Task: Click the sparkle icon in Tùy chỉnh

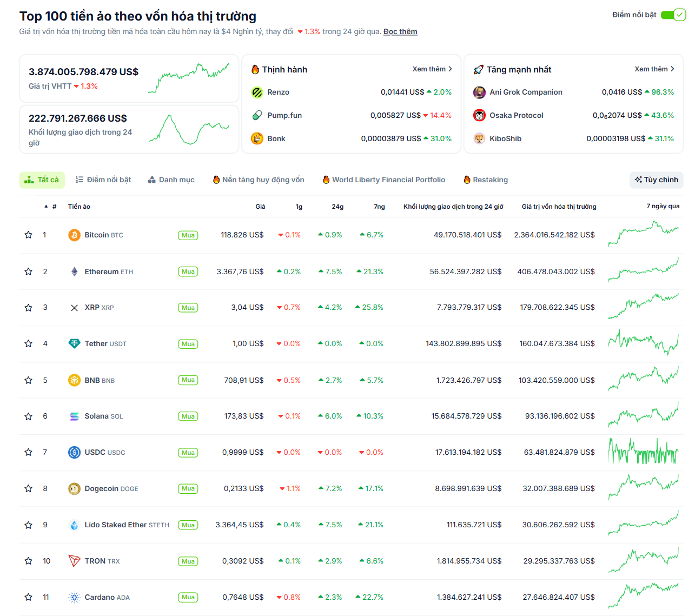Action: point(639,180)
